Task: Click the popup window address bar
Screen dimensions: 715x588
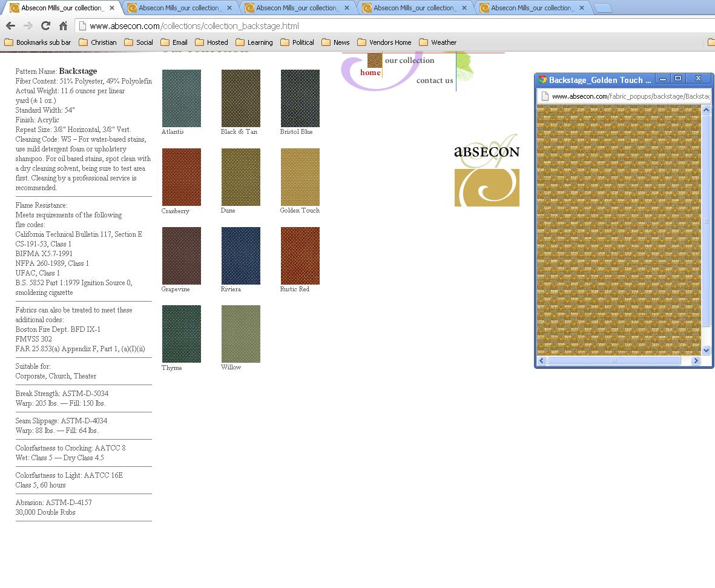Action: click(624, 96)
